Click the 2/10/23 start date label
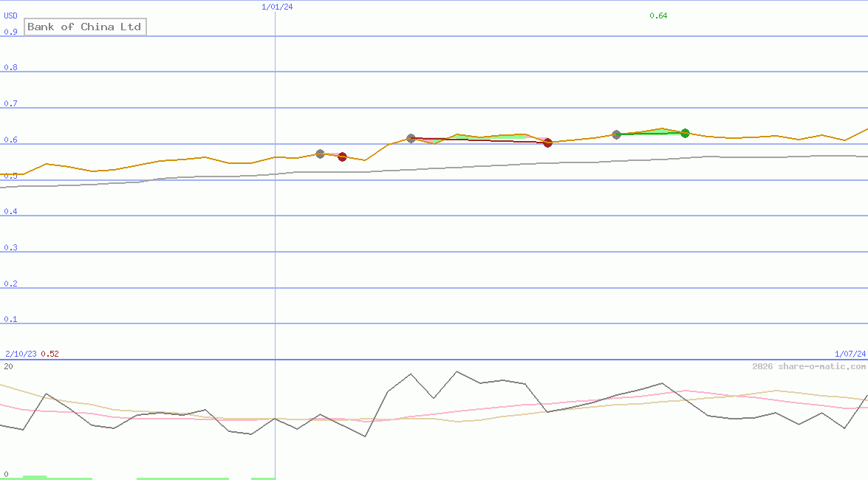 point(21,354)
